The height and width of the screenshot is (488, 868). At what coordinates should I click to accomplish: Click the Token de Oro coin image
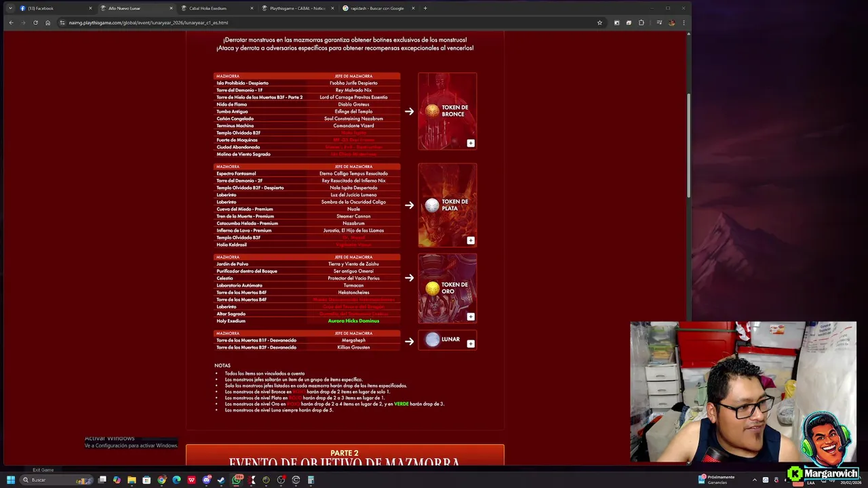coord(432,289)
